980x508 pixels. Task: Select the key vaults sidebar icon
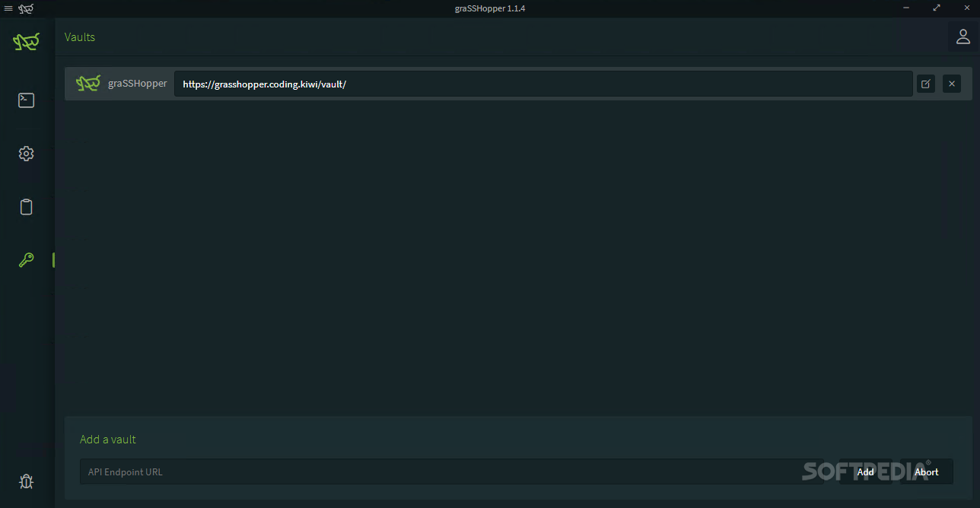pyautogui.click(x=27, y=260)
